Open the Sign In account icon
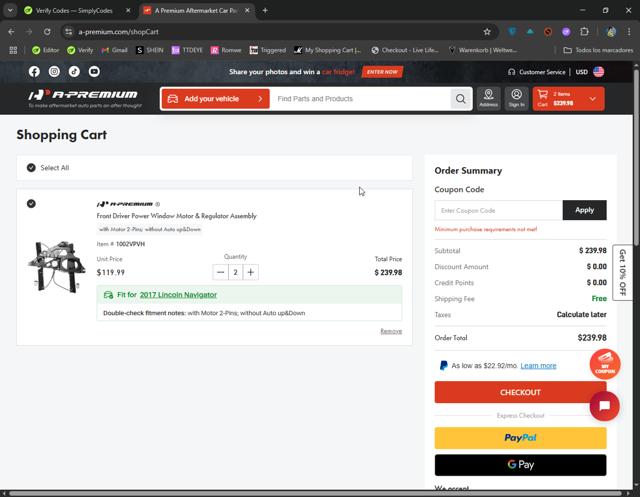 [x=516, y=98]
